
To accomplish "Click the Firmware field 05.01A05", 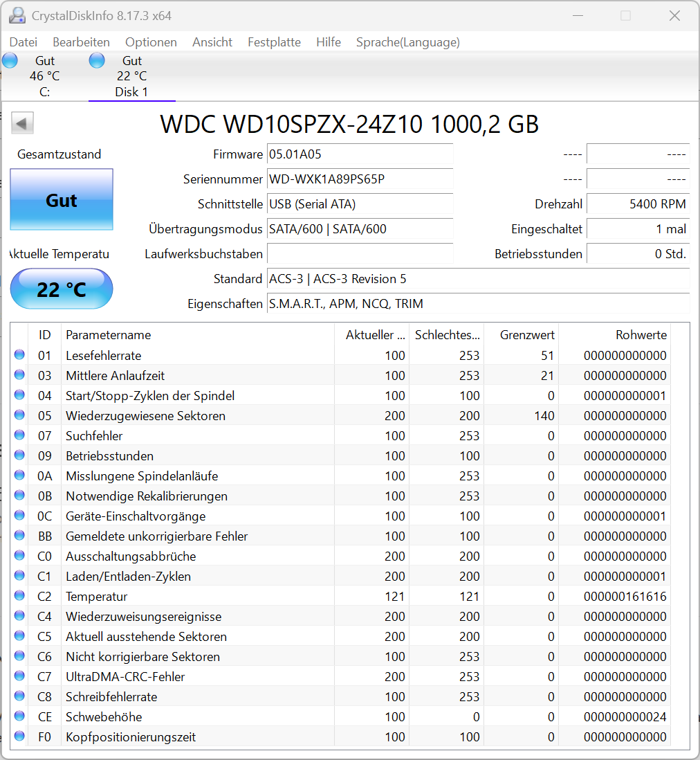I will pyautogui.click(x=360, y=154).
